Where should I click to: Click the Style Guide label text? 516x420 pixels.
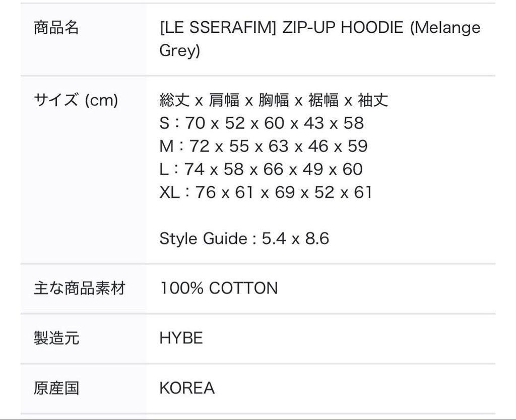[203, 238]
